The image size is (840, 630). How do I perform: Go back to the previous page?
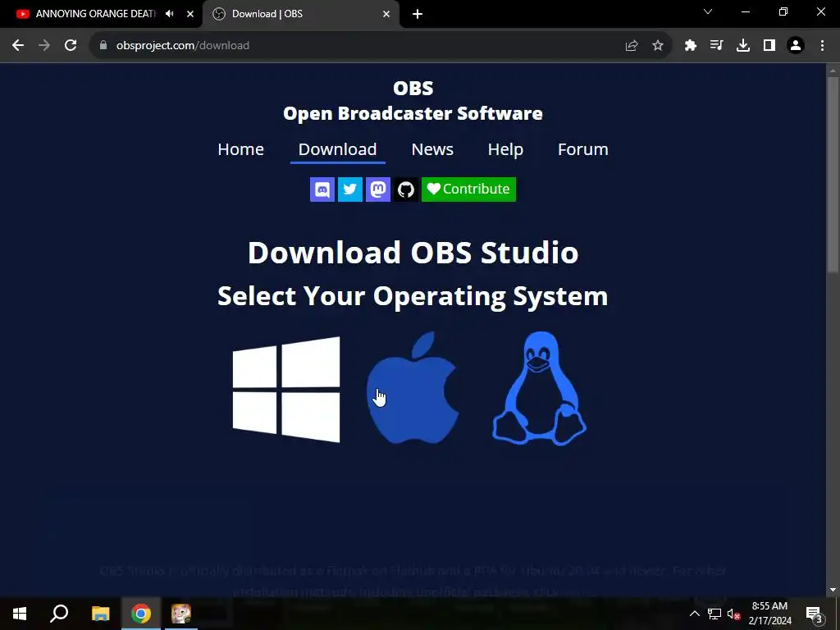click(18, 46)
